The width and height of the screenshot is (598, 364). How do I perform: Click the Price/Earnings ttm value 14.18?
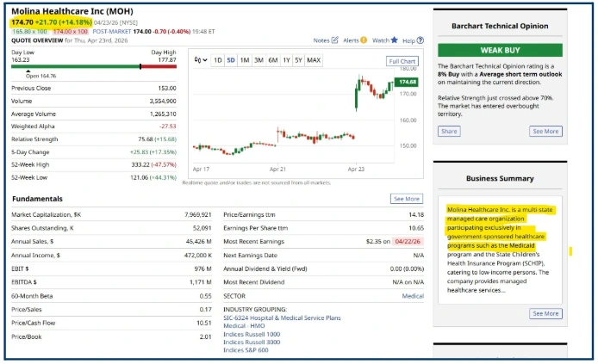click(416, 215)
